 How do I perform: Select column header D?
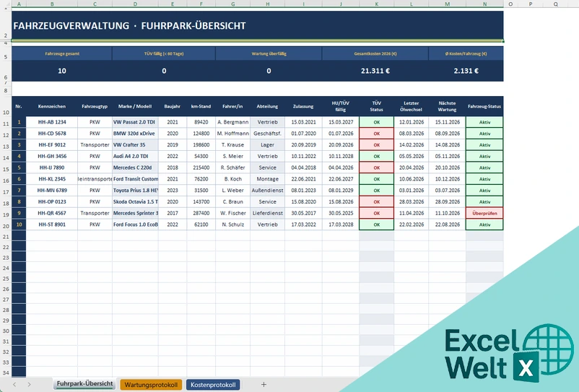(135, 4)
